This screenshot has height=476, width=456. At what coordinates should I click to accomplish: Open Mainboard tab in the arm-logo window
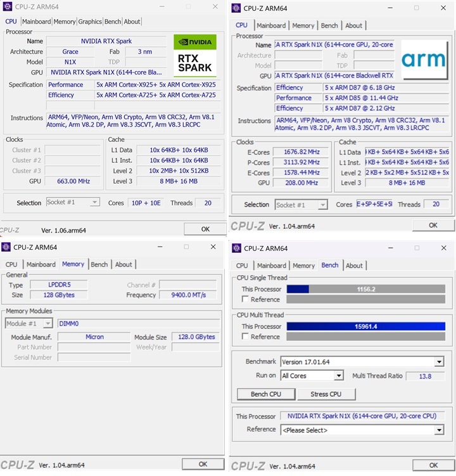pyautogui.click(x=271, y=25)
